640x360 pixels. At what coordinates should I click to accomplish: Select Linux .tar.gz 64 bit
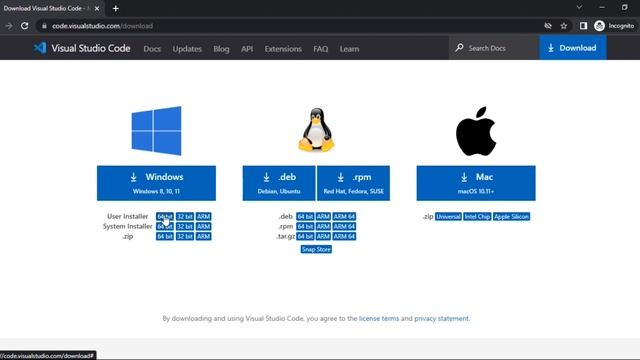tap(305, 236)
